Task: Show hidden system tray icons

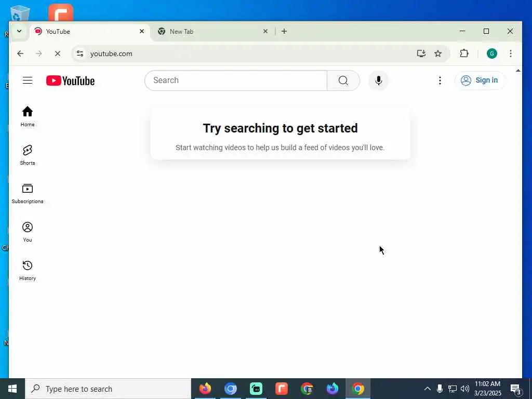Action: pyautogui.click(x=428, y=389)
